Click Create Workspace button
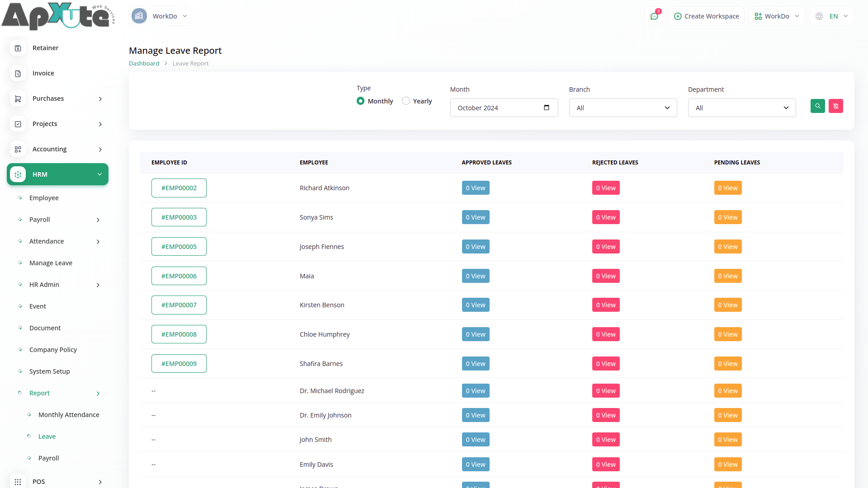Screen dimensions: 868x488 click(x=706, y=16)
